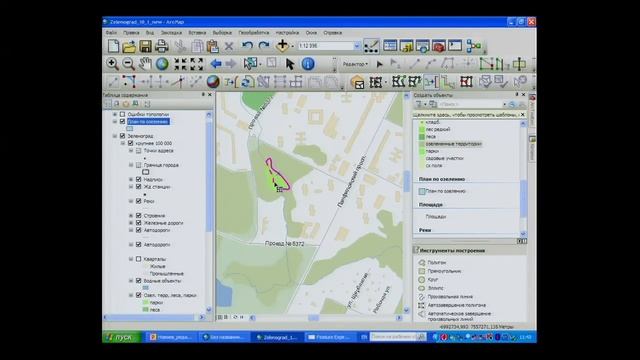Click the пуск Start button
The height and width of the screenshot is (360, 640).
tap(122, 337)
